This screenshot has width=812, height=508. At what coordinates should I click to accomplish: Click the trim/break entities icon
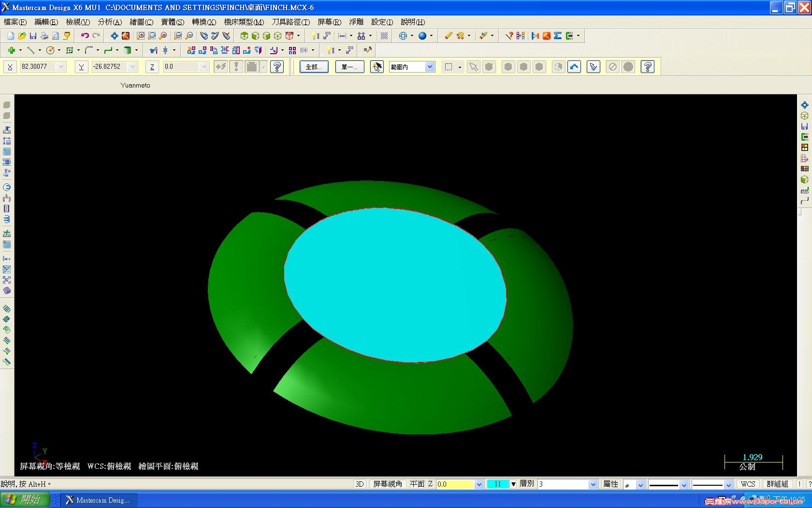[154, 50]
